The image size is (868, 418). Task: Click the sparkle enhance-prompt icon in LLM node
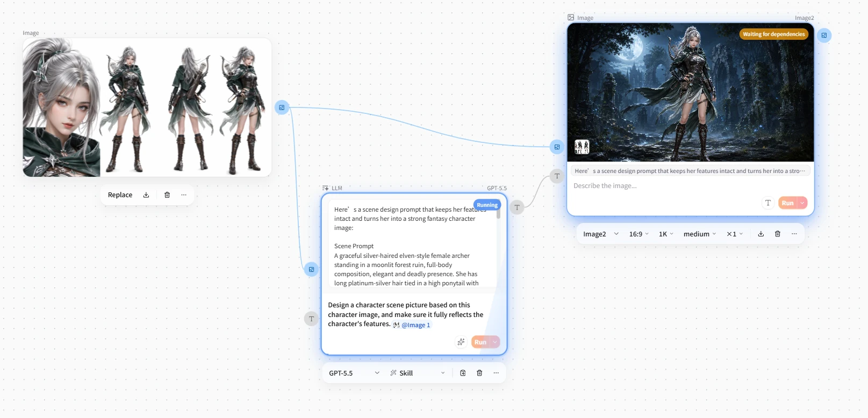pyautogui.click(x=461, y=342)
